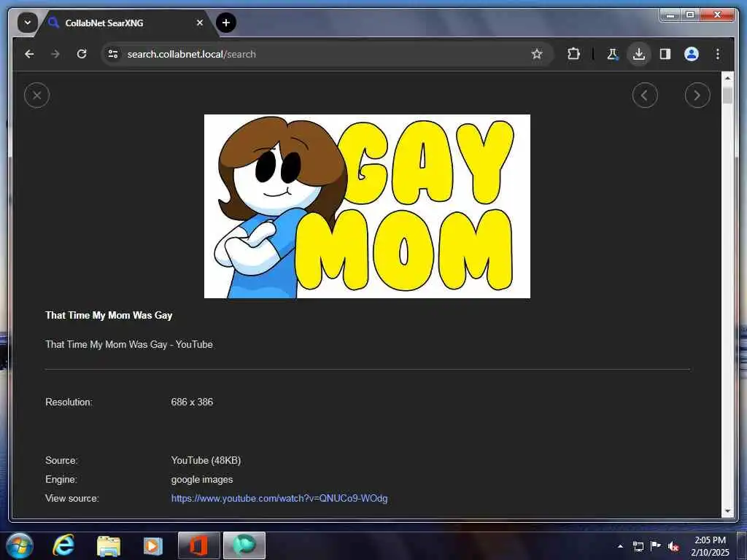
Task: Launch Internet Explorer from taskbar
Action: pyautogui.click(x=63, y=545)
